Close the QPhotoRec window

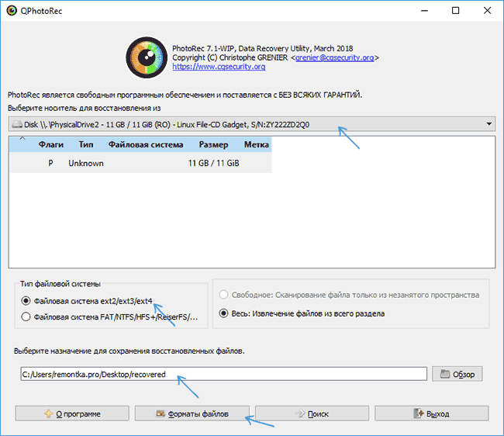tap(487, 11)
